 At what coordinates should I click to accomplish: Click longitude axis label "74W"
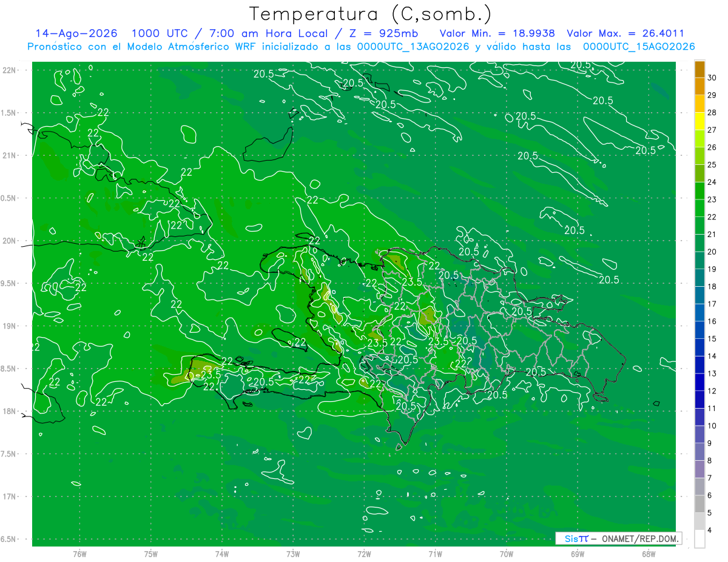[222, 554]
